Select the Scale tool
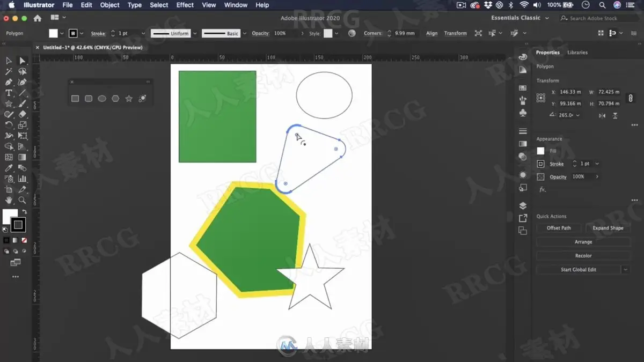Image resolution: width=644 pixels, height=362 pixels. pos(22,125)
